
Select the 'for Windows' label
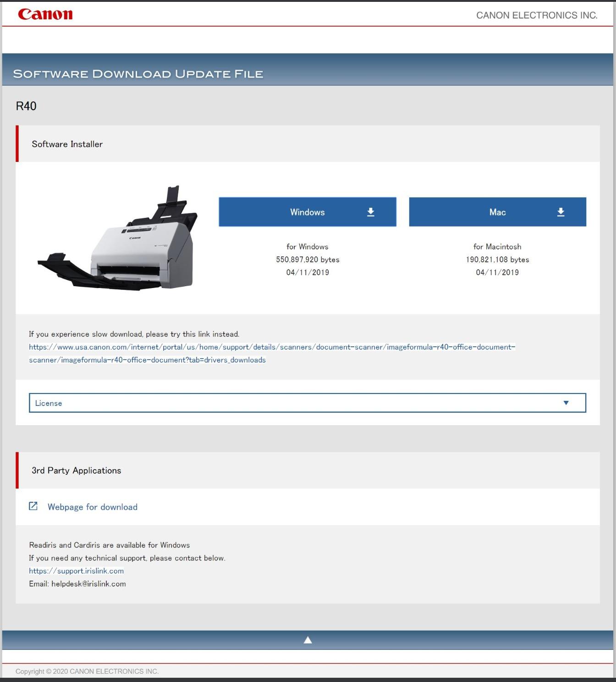(x=308, y=247)
